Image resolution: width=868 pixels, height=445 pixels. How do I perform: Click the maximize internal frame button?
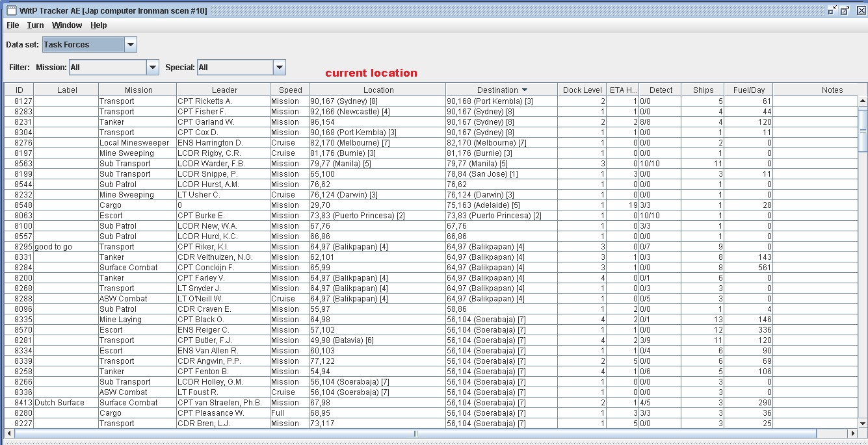[x=845, y=10]
